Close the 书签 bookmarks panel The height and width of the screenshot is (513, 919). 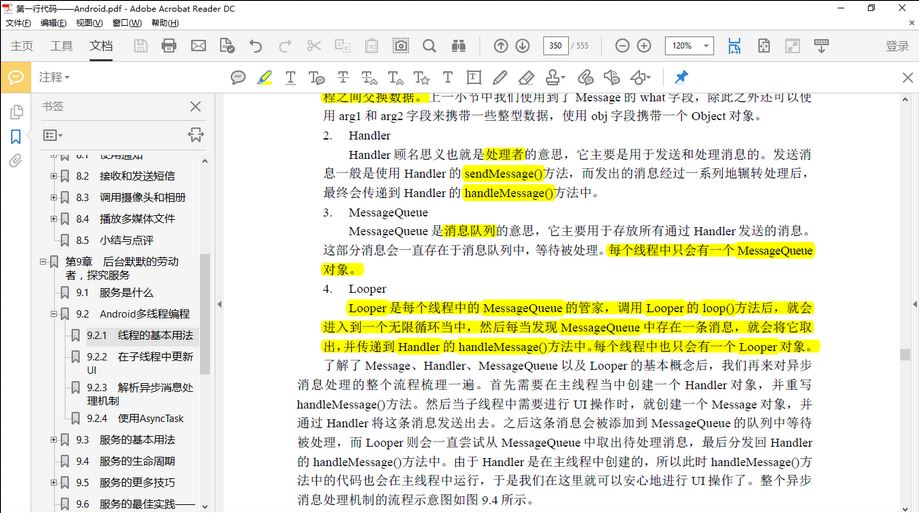[195, 106]
